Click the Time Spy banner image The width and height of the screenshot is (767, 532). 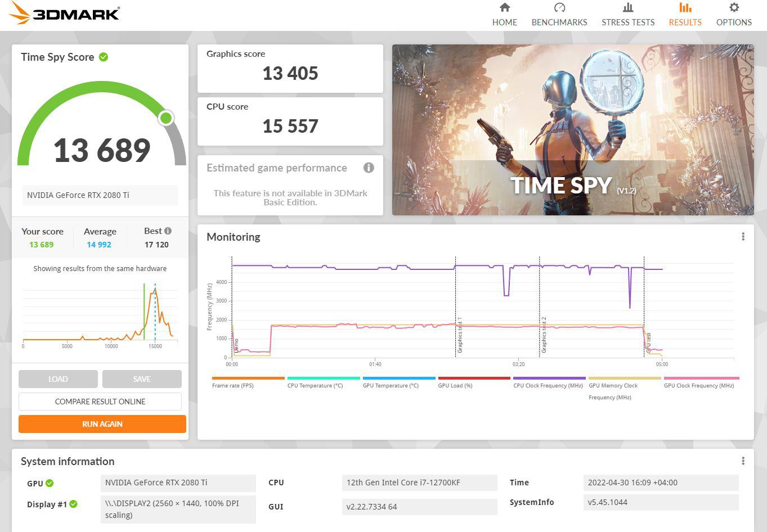coord(573,130)
